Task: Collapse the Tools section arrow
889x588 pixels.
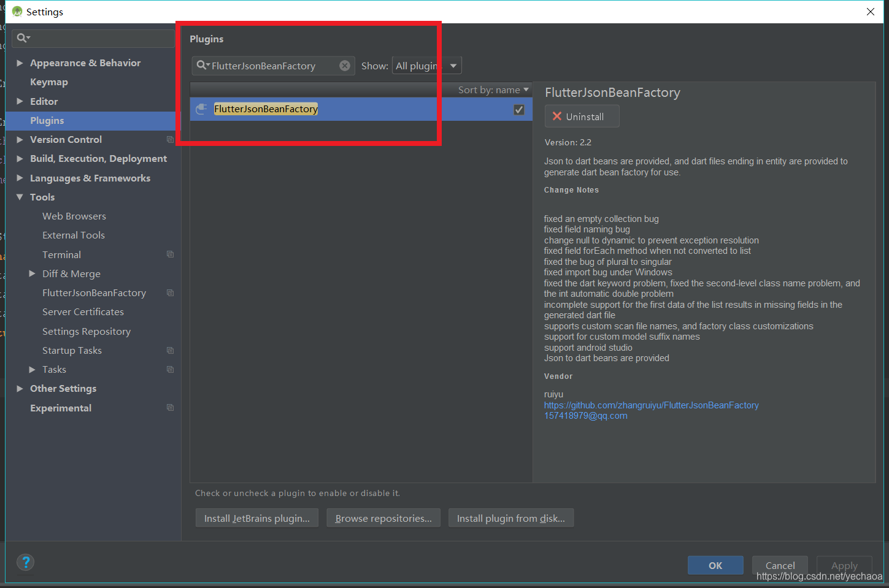Action: point(20,197)
